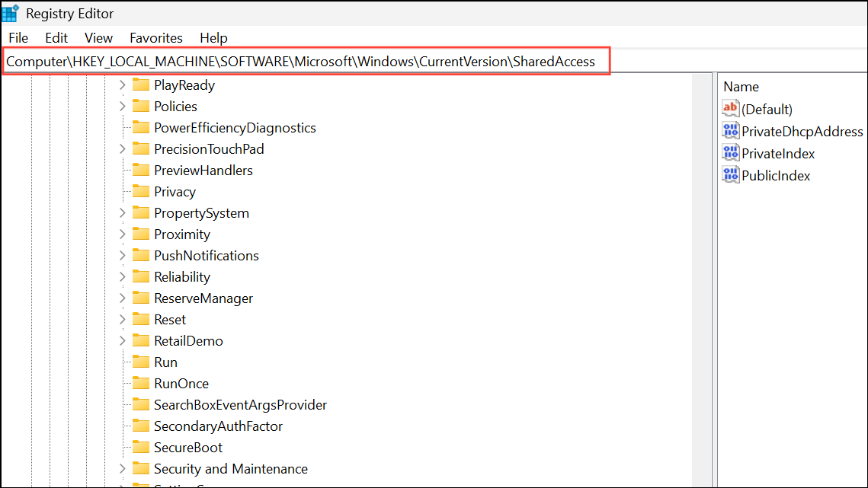Click the Name column header

point(741,87)
